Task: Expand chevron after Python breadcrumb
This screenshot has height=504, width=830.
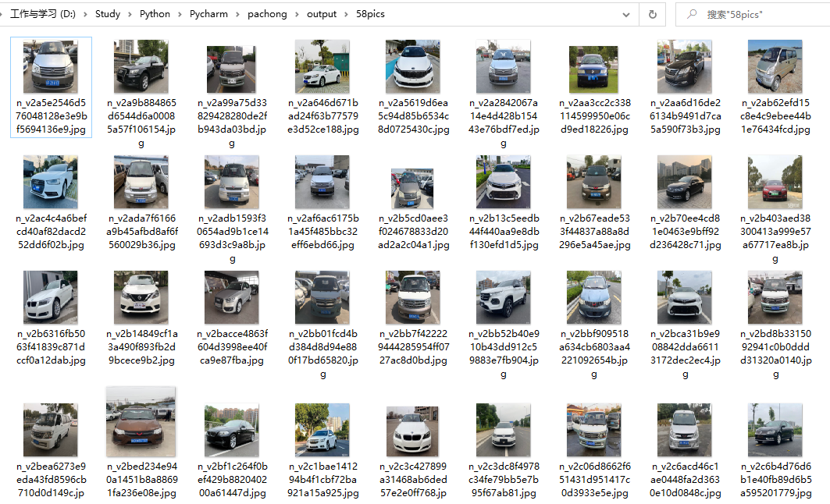Action: pyautogui.click(x=180, y=14)
